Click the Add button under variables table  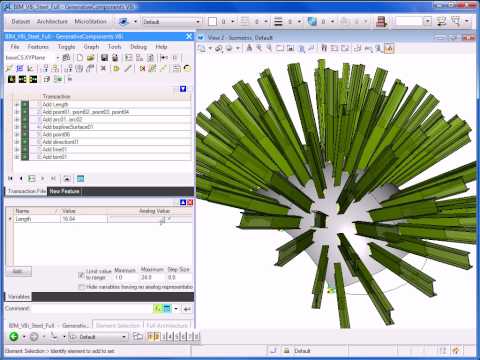point(19,271)
